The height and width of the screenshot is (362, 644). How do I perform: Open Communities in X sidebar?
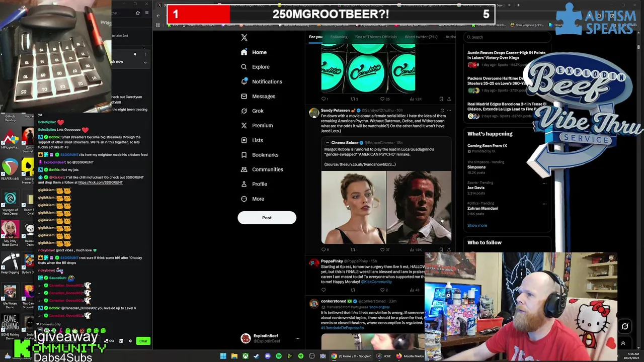pos(262,169)
